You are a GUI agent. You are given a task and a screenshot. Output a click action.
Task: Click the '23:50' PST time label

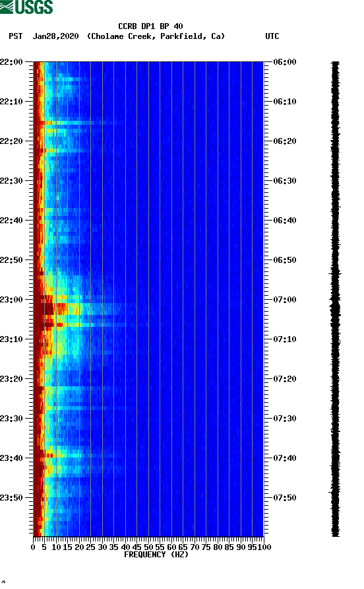pos(11,498)
